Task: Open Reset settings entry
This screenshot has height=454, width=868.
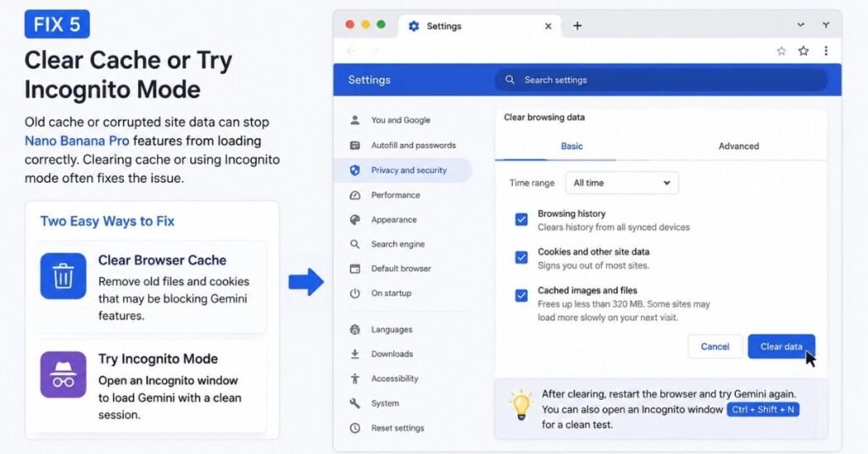Action: [403, 428]
